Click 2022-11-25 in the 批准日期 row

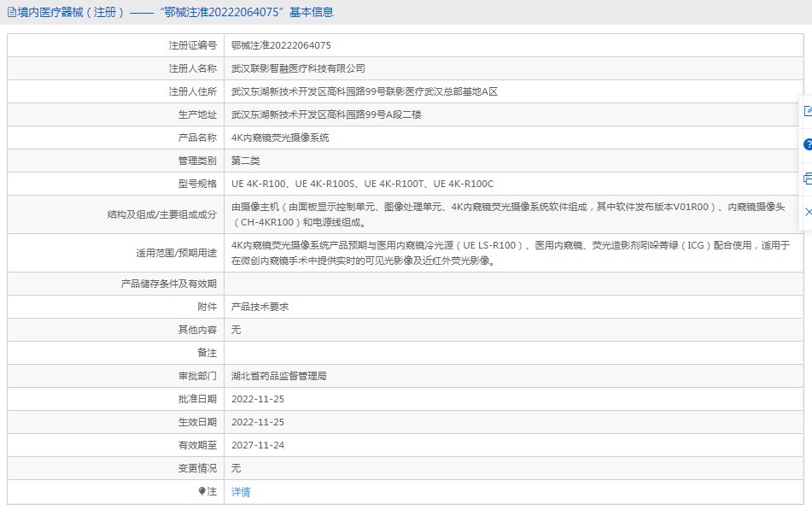pos(258,399)
